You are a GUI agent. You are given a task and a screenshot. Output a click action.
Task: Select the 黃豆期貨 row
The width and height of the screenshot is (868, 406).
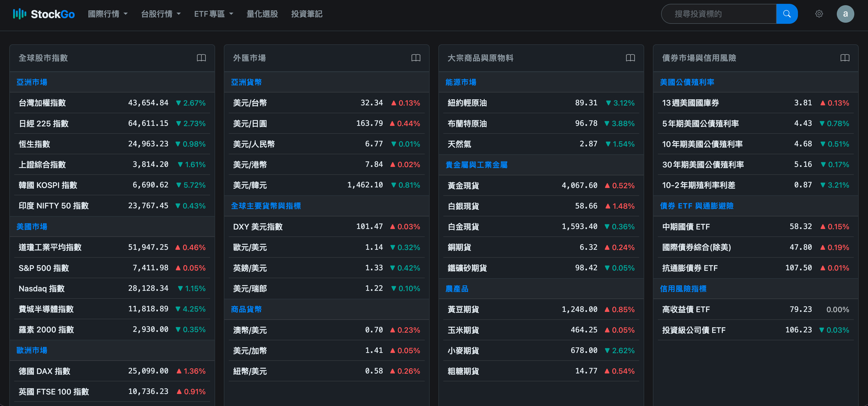(541, 309)
